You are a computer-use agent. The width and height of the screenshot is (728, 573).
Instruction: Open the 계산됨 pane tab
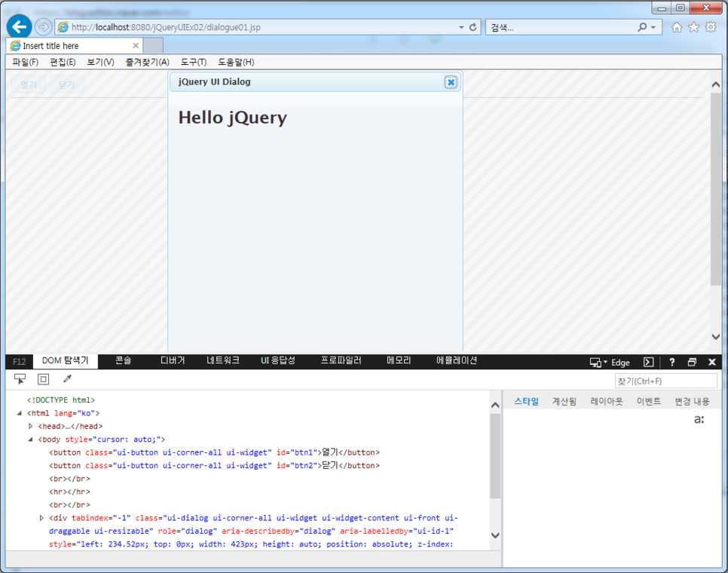(564, 401)
